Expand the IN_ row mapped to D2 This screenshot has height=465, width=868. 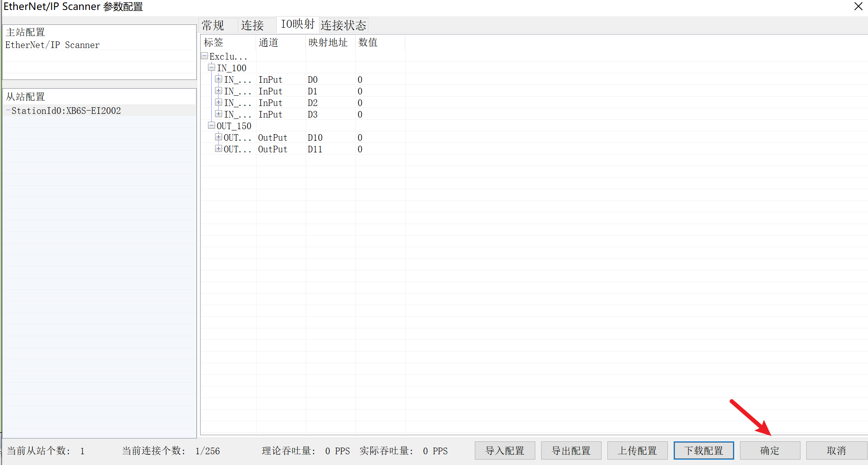pos(218,102)
